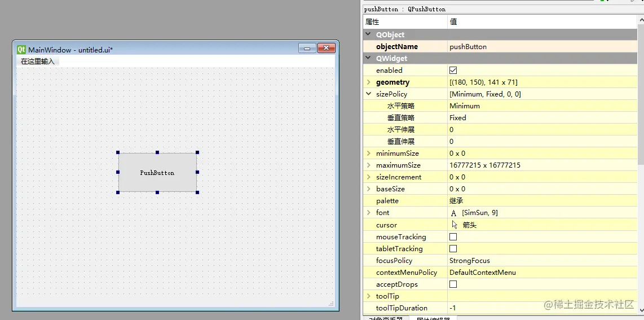Click the palette 继承 value
Screen dimensions: 644x320
pos(543,201)
